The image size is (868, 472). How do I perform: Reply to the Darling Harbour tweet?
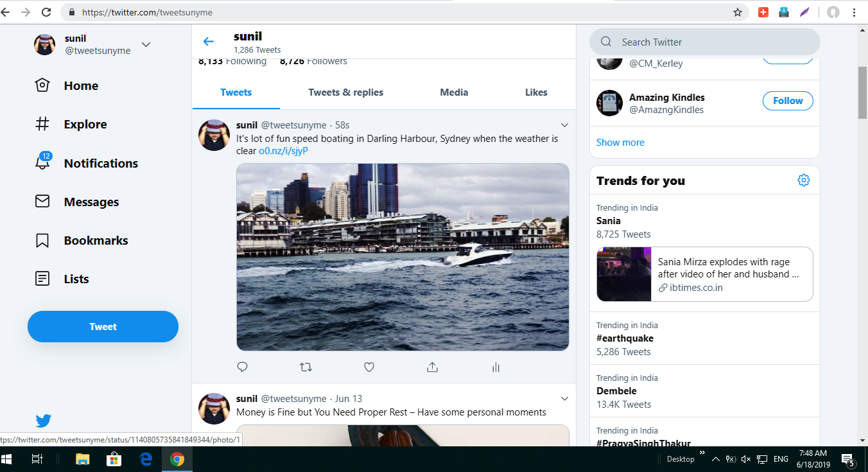click(242, 367)
